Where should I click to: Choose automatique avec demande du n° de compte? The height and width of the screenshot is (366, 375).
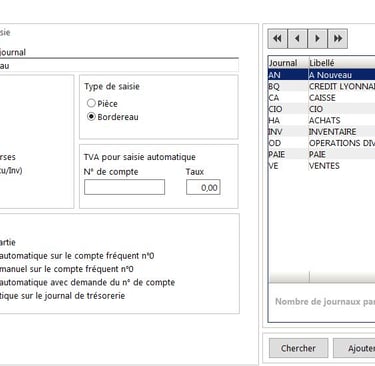click(87, 282)
